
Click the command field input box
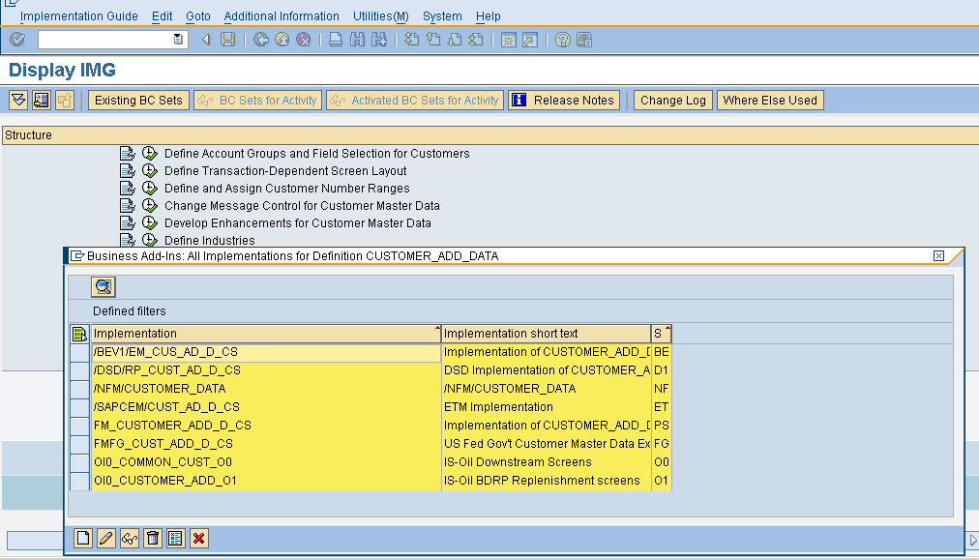point(106,40)
